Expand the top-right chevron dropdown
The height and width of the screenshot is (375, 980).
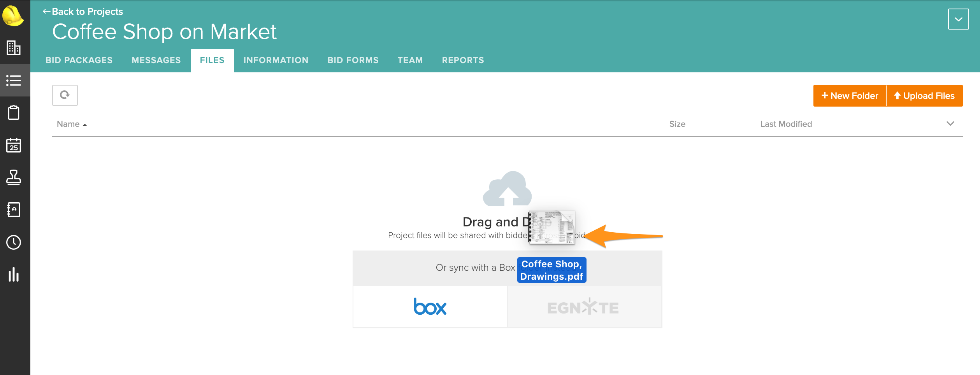point(958,19)
